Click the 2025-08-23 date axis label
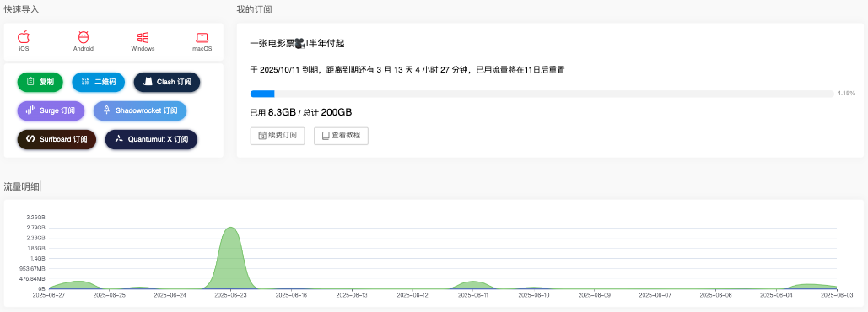868x312 pixels. tap(230, 295)
